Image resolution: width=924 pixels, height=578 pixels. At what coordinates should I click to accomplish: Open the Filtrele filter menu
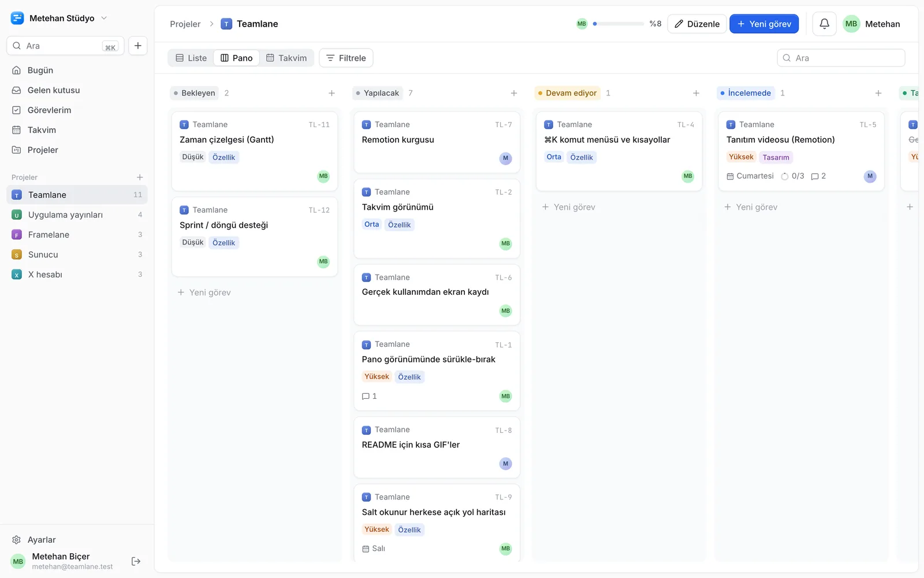(346, 58)
